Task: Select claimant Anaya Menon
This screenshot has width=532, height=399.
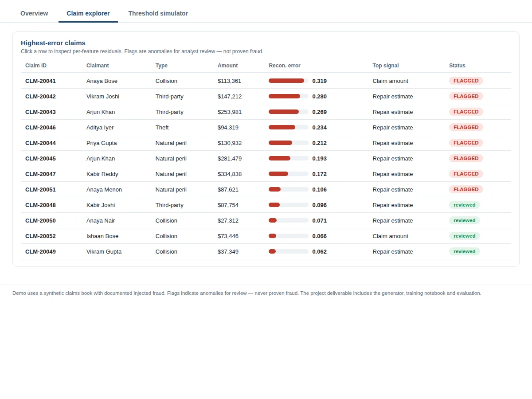Action: pos(104,189)
